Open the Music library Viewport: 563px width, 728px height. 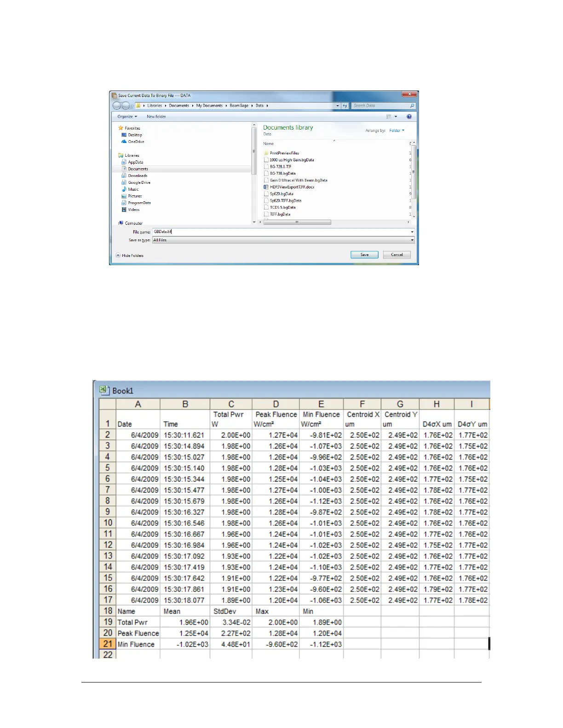tap(133, 189)
